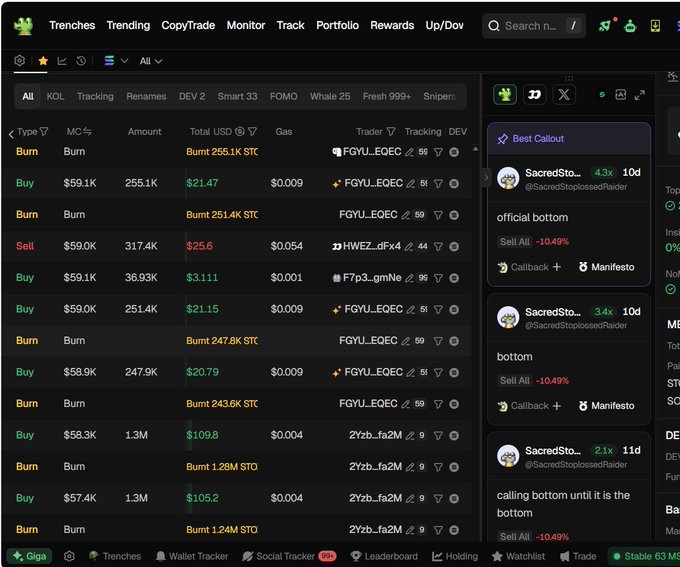Filter by the Type column
This screenshot has height=567, width=680.
44,131
